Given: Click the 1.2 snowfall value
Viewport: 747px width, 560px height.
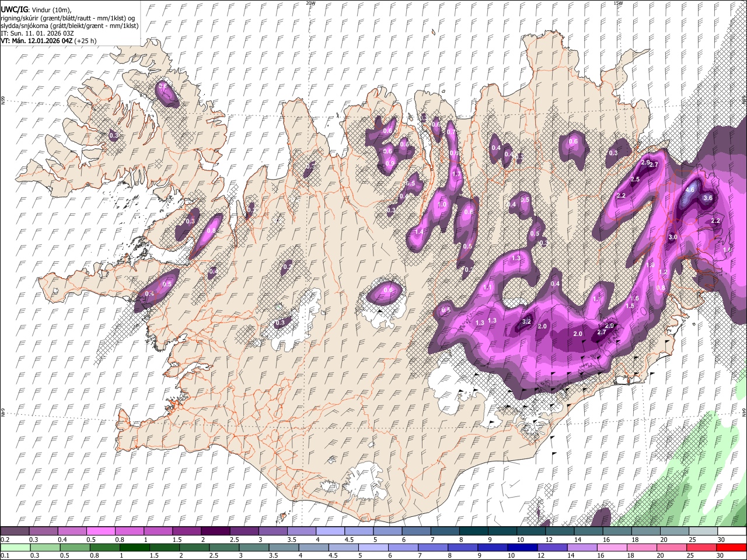Looking at the screenshot, I should pos(663,272).
